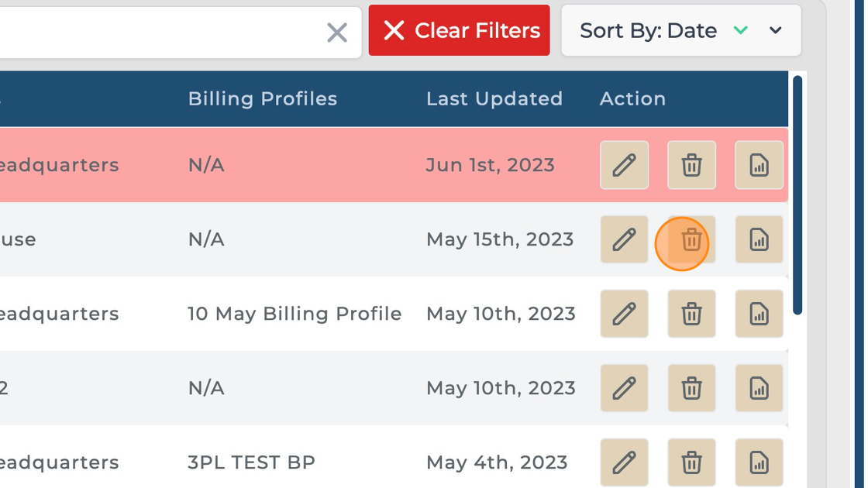
Task: Open report for May 15th, 2023 row
Action: tap(759, 239)
